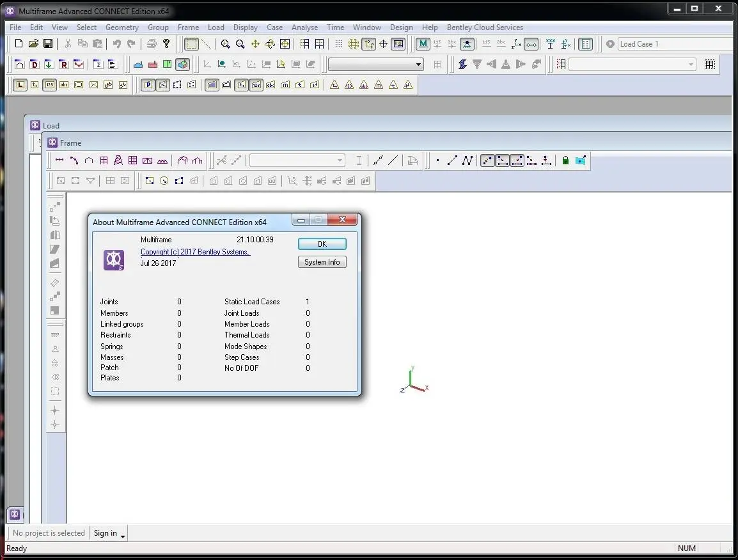Click the zoom-to-fit frame icon

pyautogui.click(x=285, y=43)
